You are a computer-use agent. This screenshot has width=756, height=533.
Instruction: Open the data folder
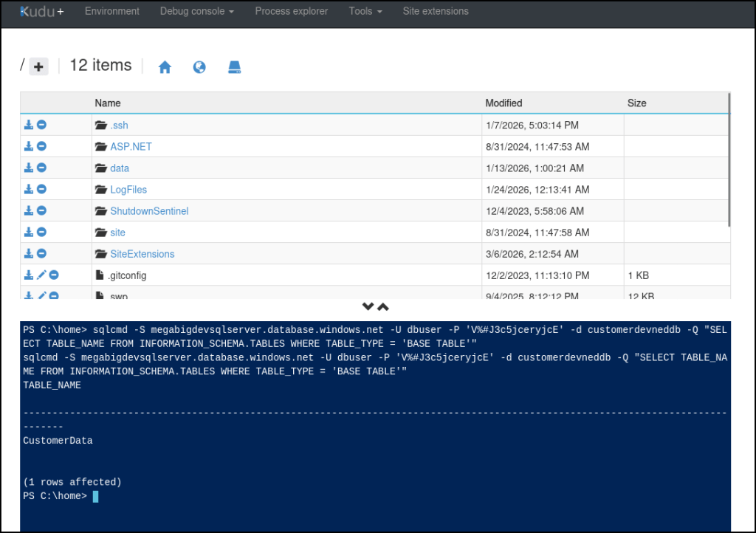[119, 168]
